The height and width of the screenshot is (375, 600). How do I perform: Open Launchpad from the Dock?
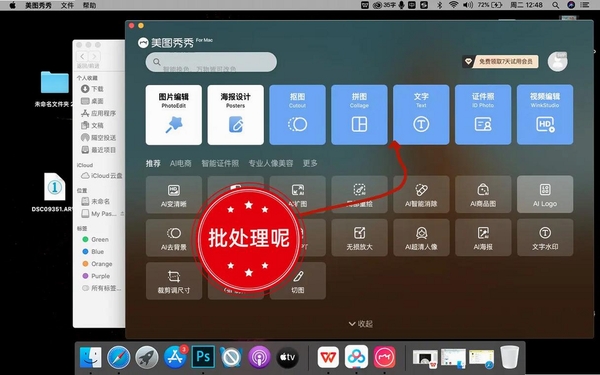147,357
